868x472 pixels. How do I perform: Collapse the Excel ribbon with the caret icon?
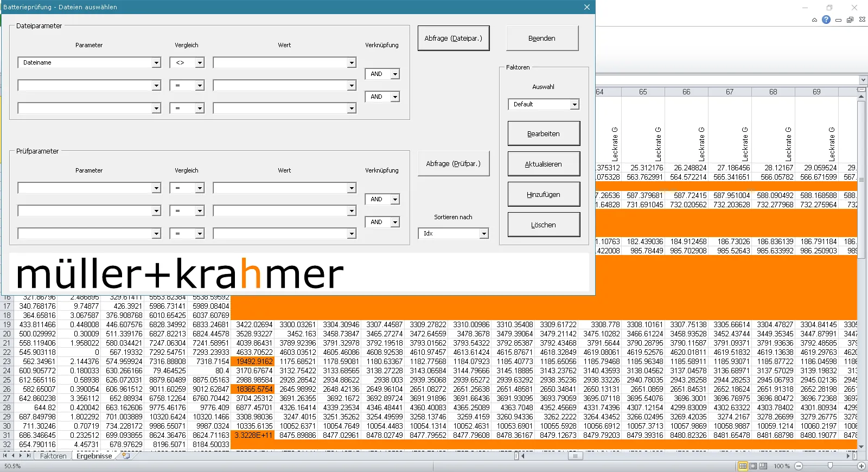coord(814,20)
